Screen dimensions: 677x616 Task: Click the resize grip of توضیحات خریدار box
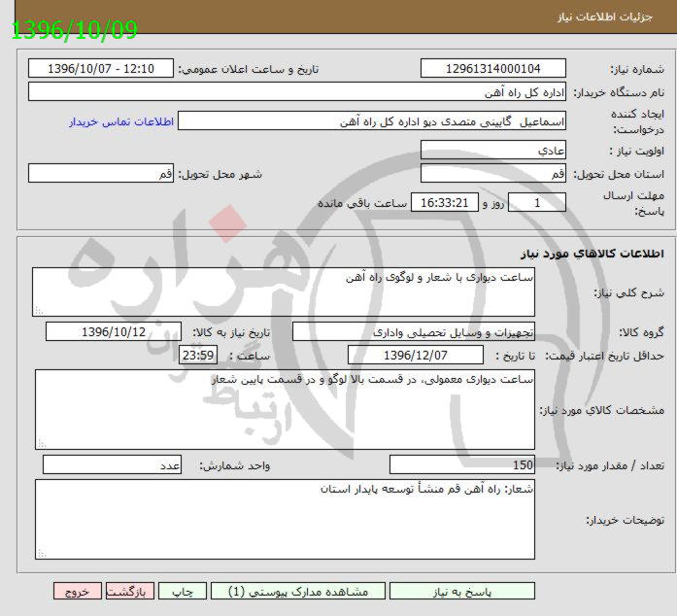click(42, 554)
